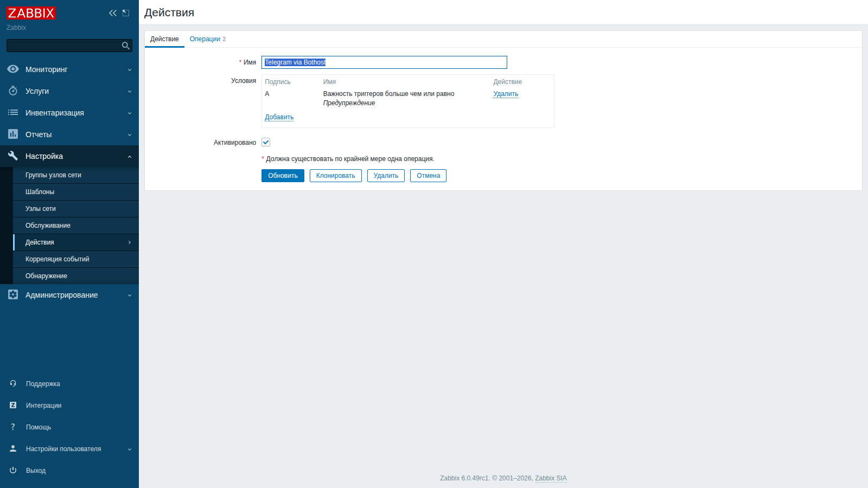Expand Администрирование menu chevron
868x488 pixels.
[130, 295]
